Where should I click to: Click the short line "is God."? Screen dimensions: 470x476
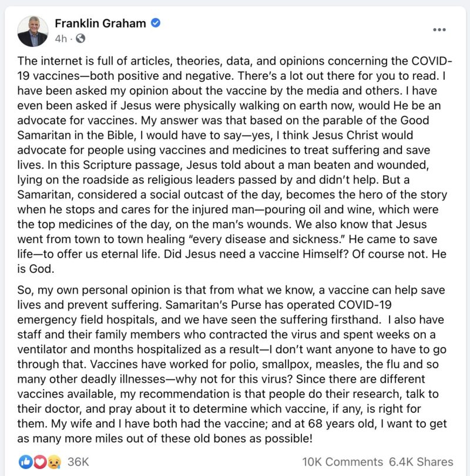coord(36,269)
